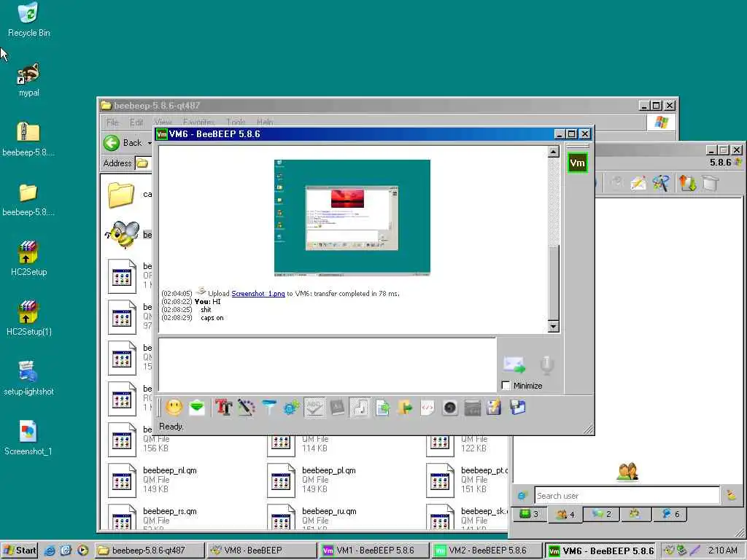Click the code snippet page icon
747x560 pixels.
pos(427,408)
